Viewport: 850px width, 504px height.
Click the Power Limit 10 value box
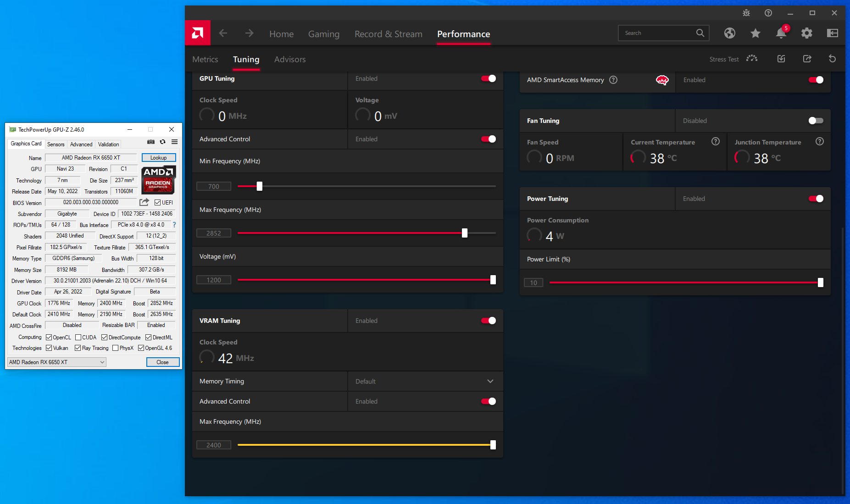(533, 282)
